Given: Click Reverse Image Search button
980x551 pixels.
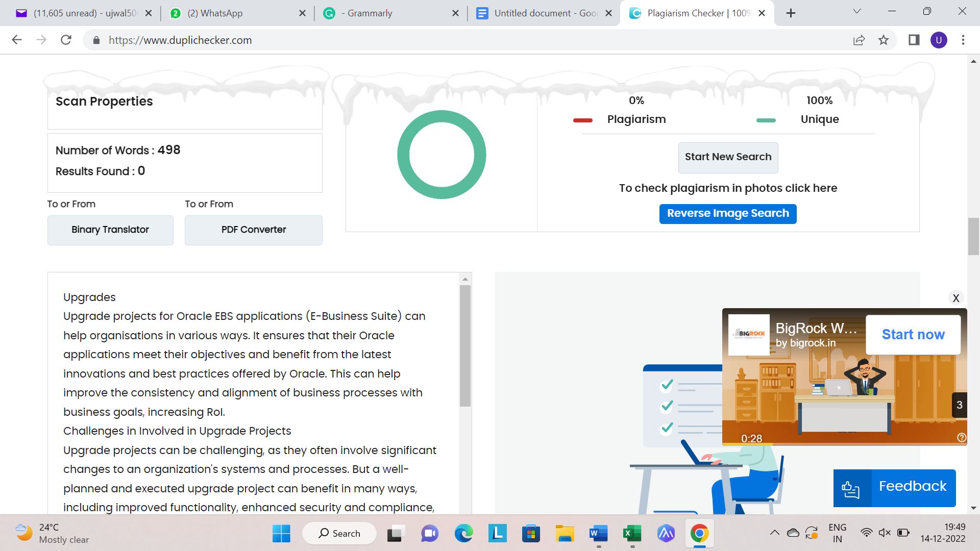Looking at the screenshot, I should tap(728, 214).
